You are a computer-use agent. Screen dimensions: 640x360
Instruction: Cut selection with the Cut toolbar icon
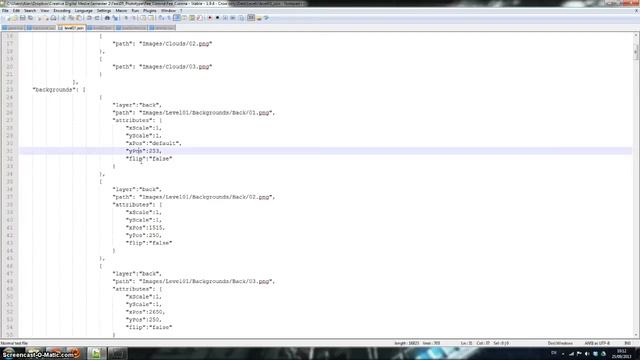pyautogui.click(x=63, y=18)
